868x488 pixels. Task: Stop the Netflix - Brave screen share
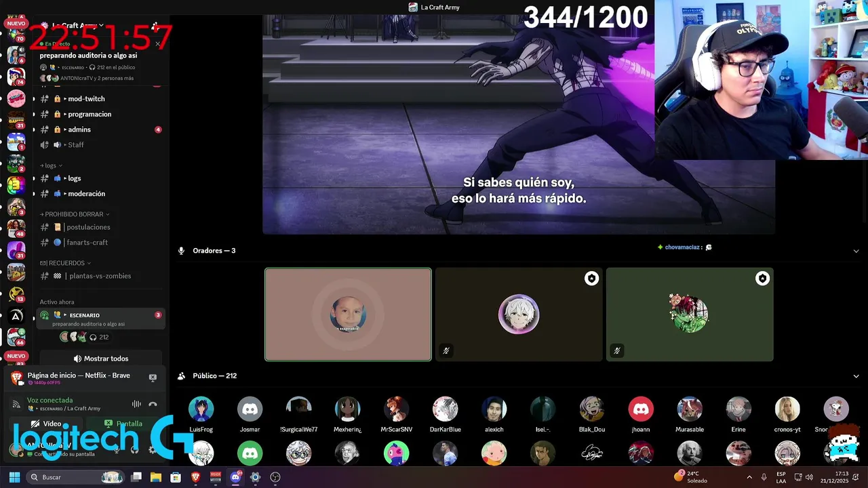(153, 378)
